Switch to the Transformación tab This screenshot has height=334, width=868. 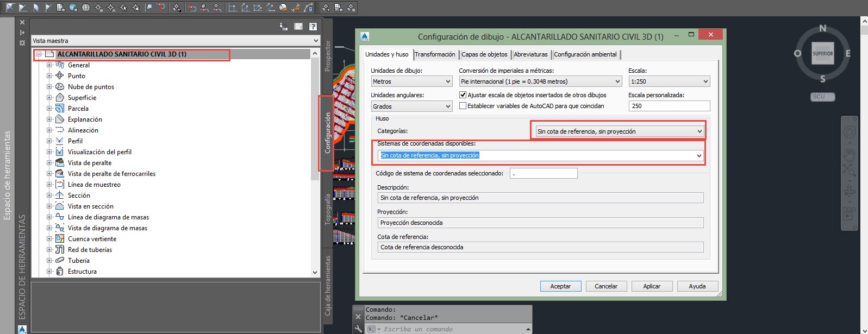tap(435, 54)
